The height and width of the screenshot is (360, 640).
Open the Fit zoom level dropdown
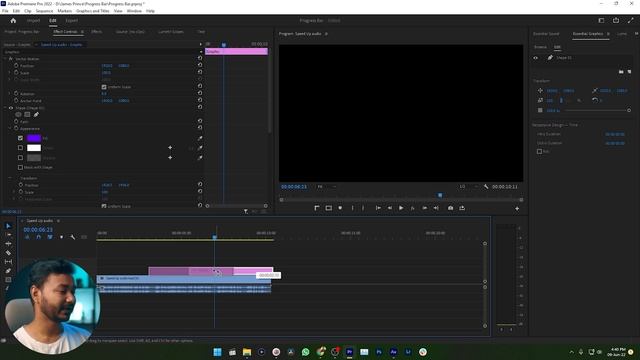tap(327, 187)
